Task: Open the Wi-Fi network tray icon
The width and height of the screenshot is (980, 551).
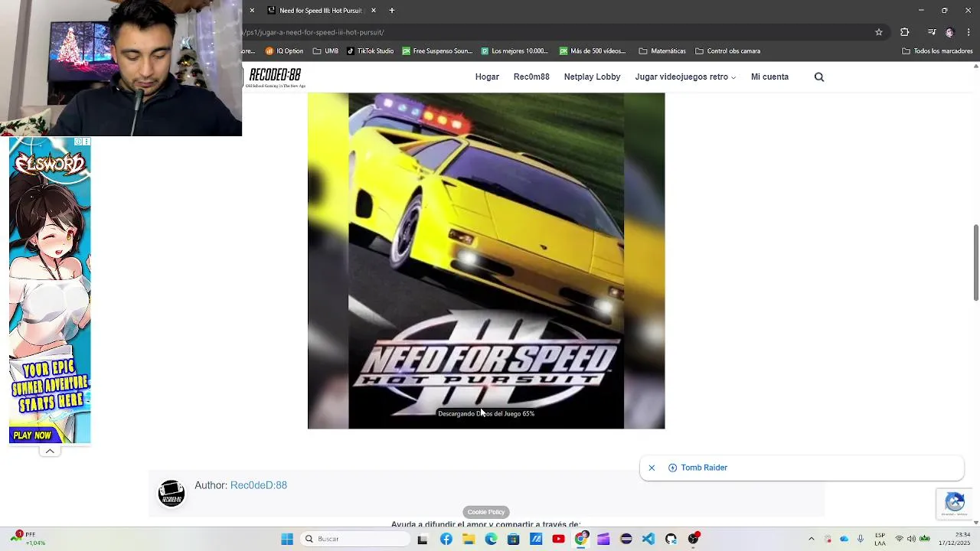Action: click(x=900, y=539)
